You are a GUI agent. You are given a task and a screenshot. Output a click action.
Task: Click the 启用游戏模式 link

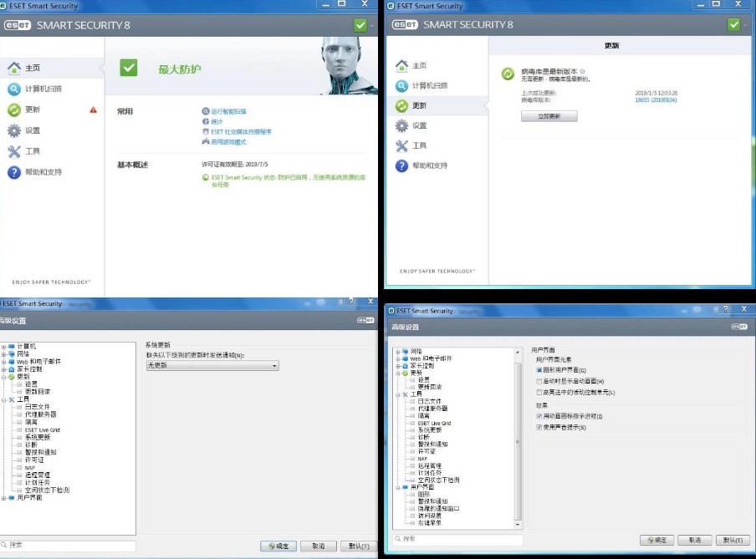click(x=228, y=142)
